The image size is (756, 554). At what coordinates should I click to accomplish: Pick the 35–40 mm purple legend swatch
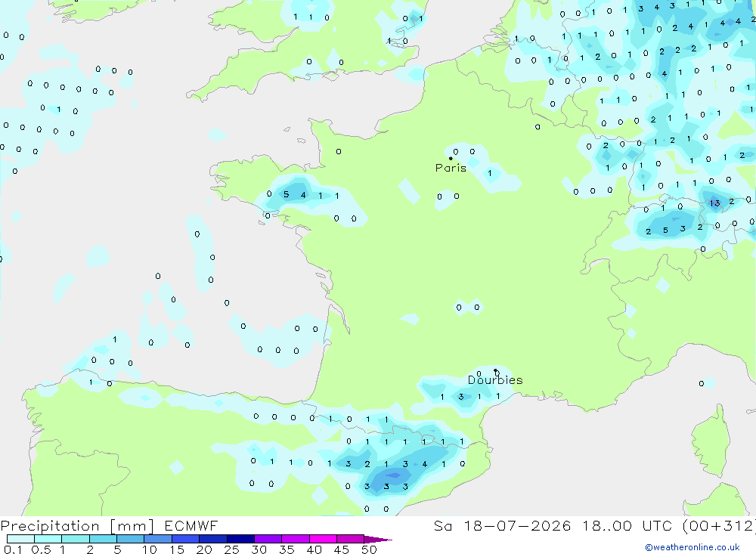[x=296, y=539]
